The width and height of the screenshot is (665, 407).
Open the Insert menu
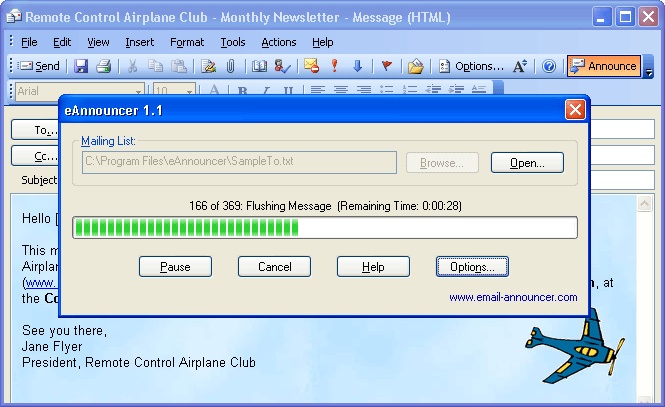[x=140, y=42]
